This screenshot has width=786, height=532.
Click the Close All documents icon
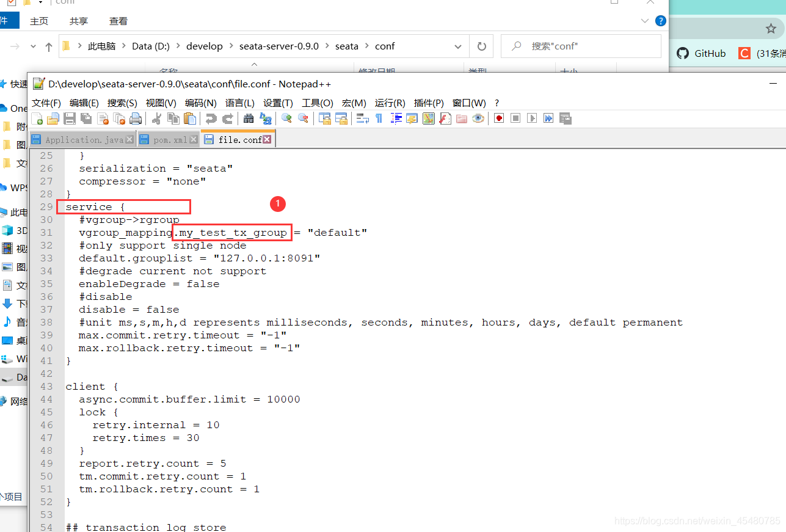119,118
